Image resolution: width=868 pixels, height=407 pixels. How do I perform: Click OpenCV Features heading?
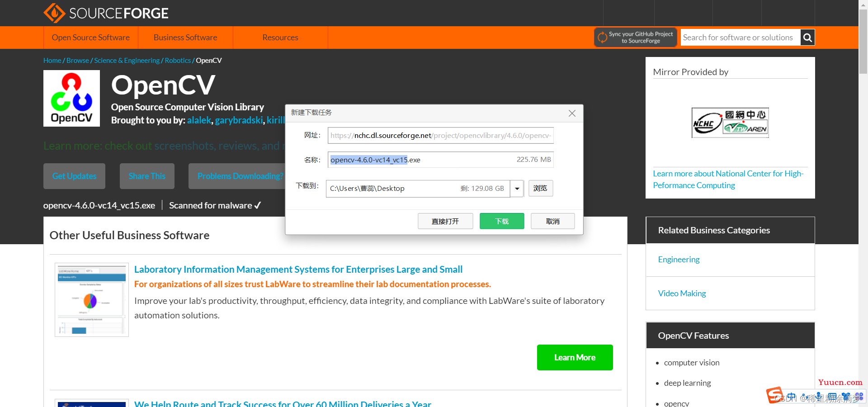pyautogui.click(x=693, y=336)
